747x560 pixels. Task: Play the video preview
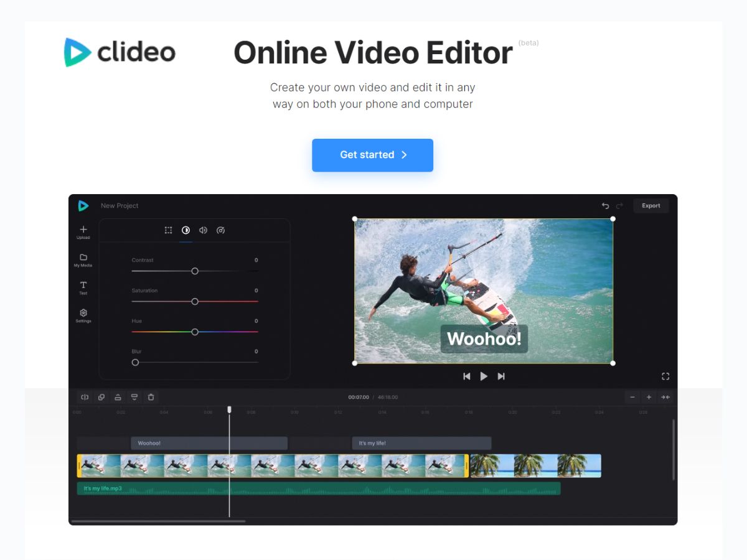484,376
